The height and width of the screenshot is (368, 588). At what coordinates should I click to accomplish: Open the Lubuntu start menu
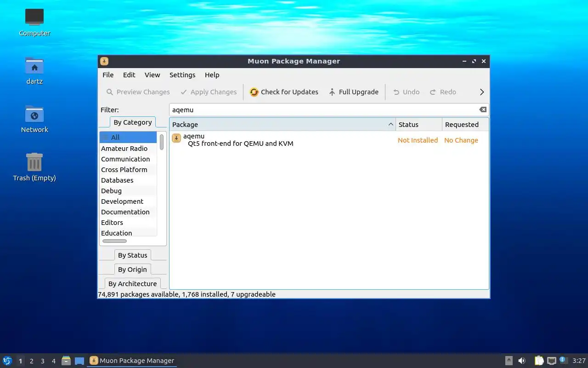point(7,361)
